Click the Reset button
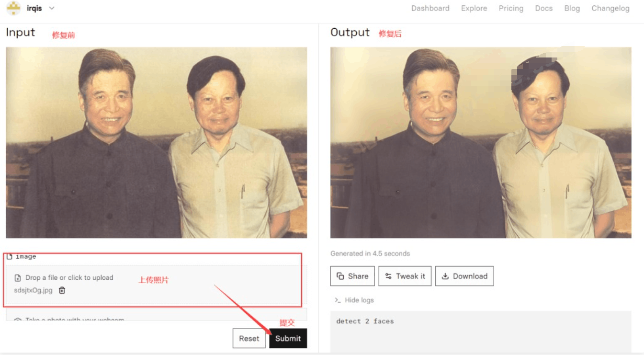The height and width of the screenshot is (355, 644). click(x=249, y=338)
